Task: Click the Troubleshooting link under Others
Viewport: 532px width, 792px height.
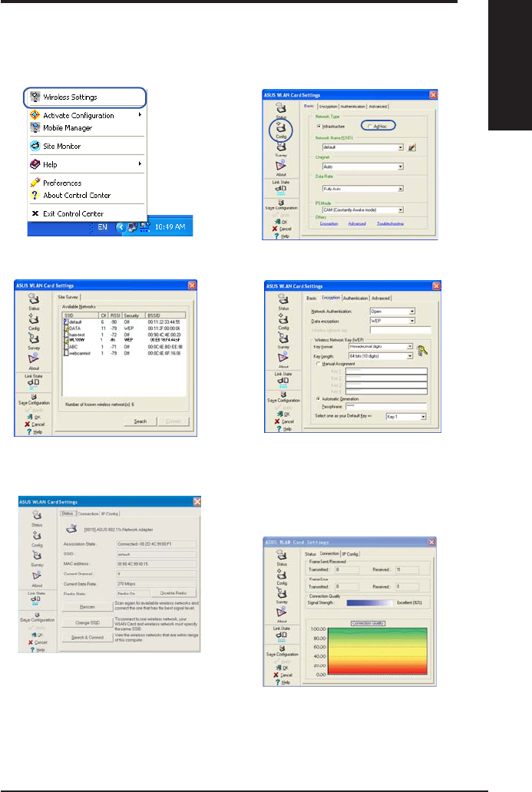Action: (390, 223)
